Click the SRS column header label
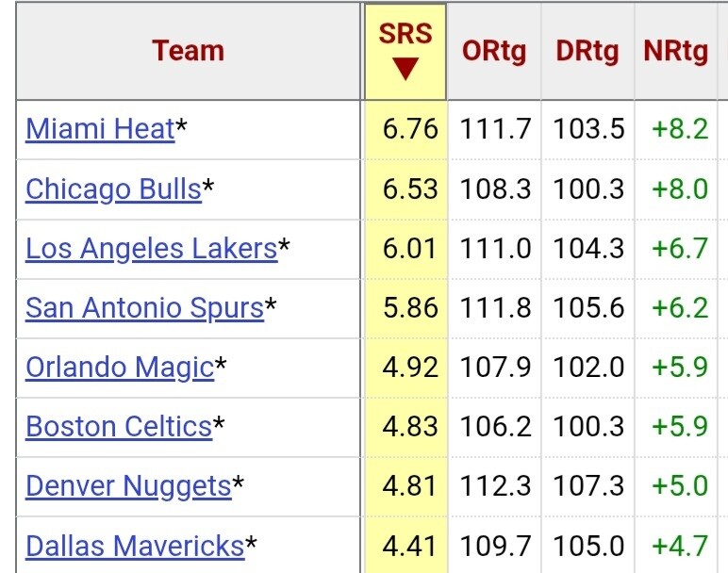This screenshot has height=573, width=728. click(x=405, y=34)
